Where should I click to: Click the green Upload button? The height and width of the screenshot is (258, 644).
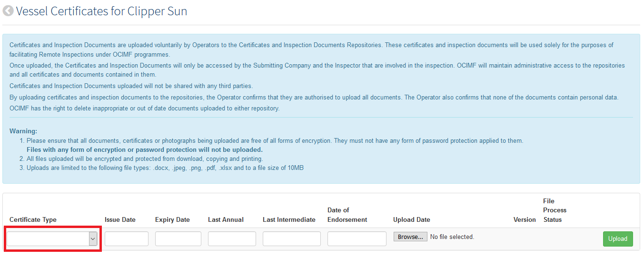tap(618, 239)
